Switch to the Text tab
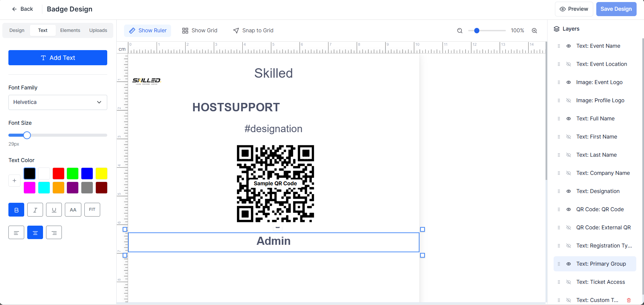Image resolution: width=644 pixels, height=305 pixels. click(x=43, y=30)
